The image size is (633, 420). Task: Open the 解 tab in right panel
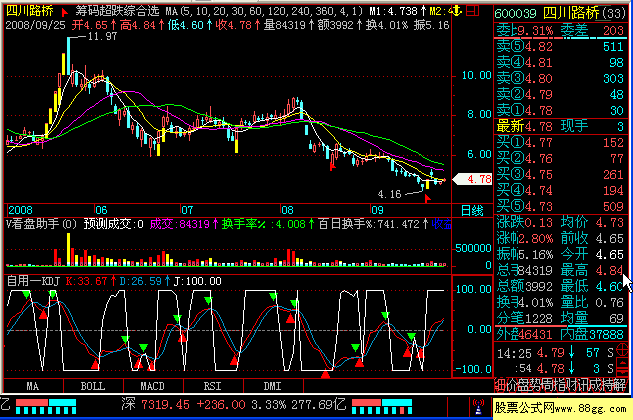click(618, 385)
